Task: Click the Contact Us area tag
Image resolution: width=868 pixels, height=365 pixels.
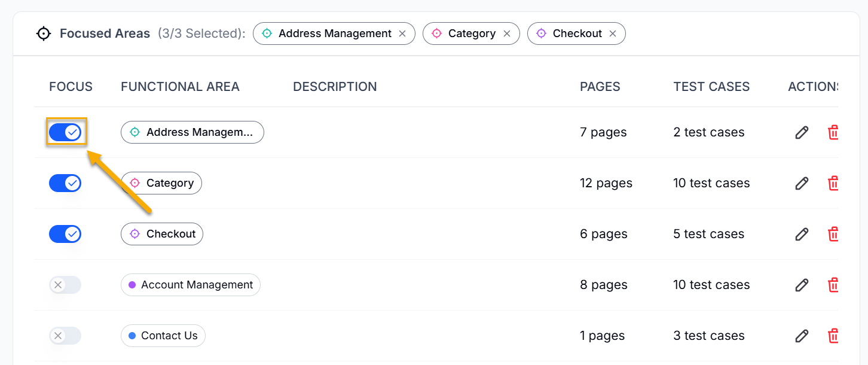Action: [163, 336]
